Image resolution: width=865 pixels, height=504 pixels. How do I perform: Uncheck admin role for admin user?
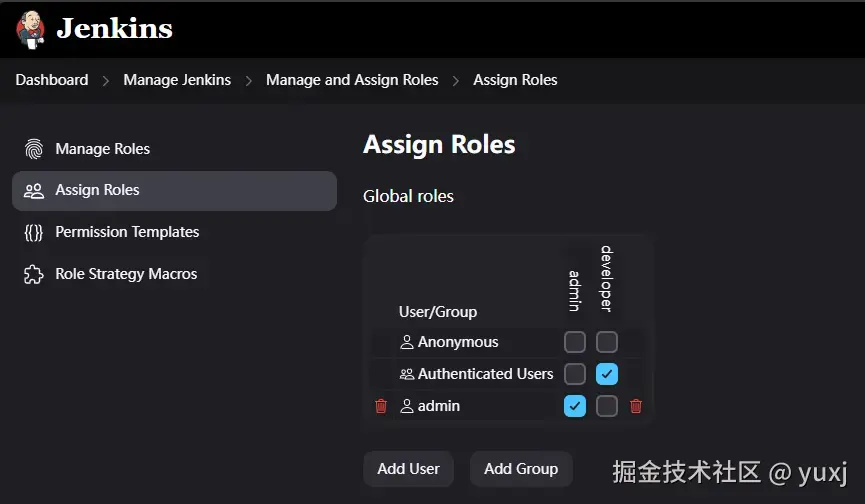pos(575,406)
